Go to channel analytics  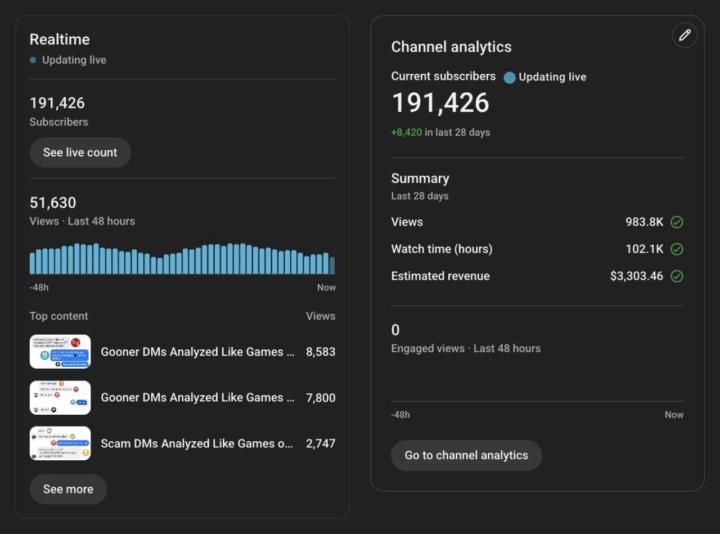tap(466, 455)
